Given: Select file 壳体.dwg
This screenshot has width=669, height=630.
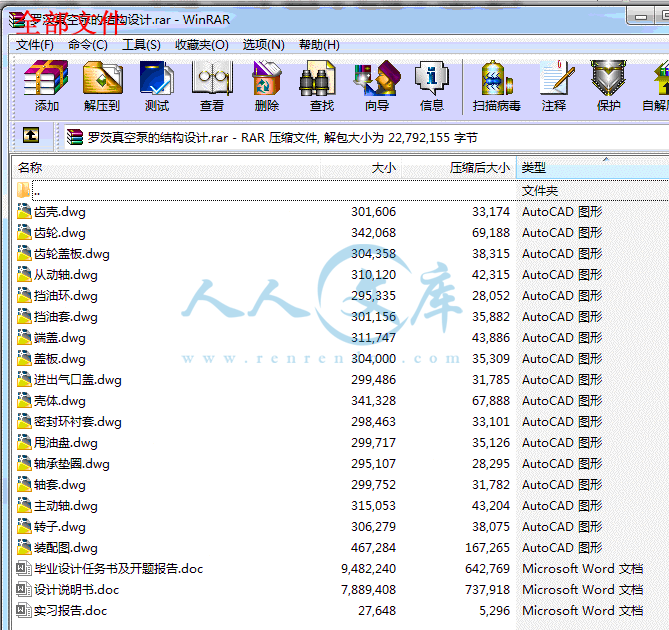Looking at the screenshot, I should click(x=60, y=401).
